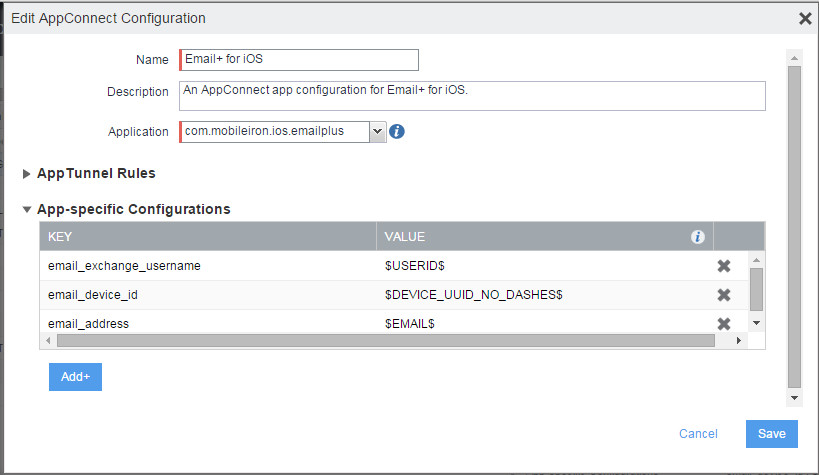The width and height of the screenshot is (819, 475).
Task: Select the email_address key cell
Action: point(208,323)
